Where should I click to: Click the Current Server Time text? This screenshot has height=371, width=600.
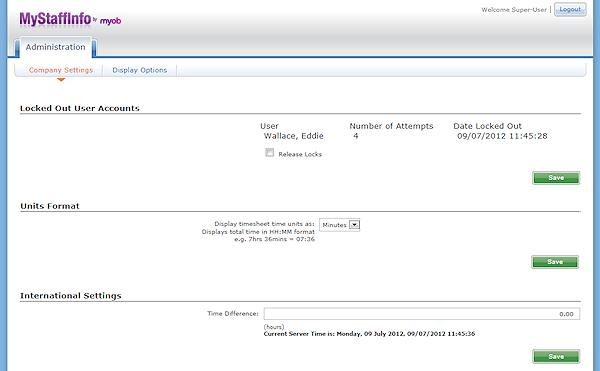tap(369, 334)
